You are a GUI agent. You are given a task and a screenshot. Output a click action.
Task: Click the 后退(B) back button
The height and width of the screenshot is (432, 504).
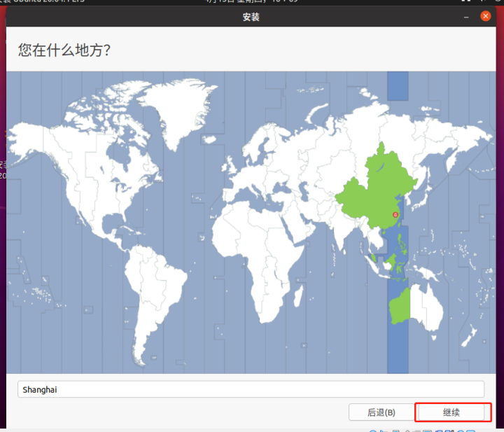[x=381, y=412]
